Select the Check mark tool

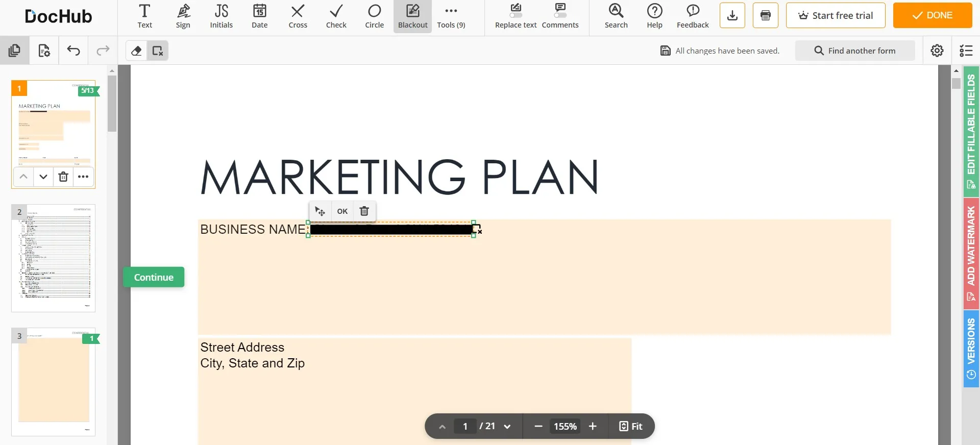336,16
